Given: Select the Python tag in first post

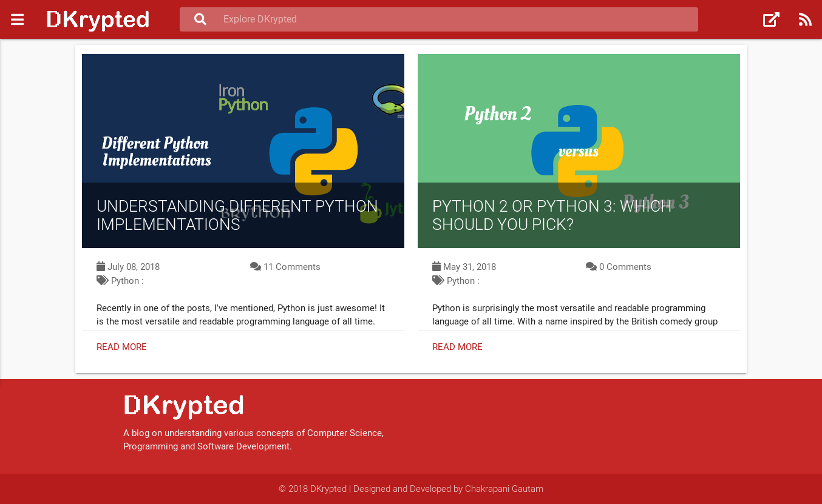Looking at the screenshot, I should click(x=125, y=281).
